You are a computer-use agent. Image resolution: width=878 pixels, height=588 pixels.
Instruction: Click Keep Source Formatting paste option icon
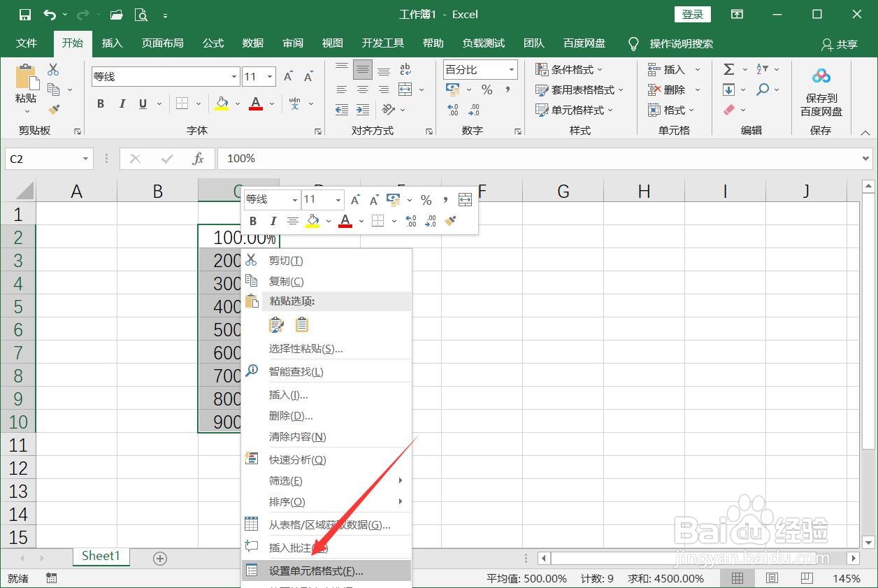(276, 324)
